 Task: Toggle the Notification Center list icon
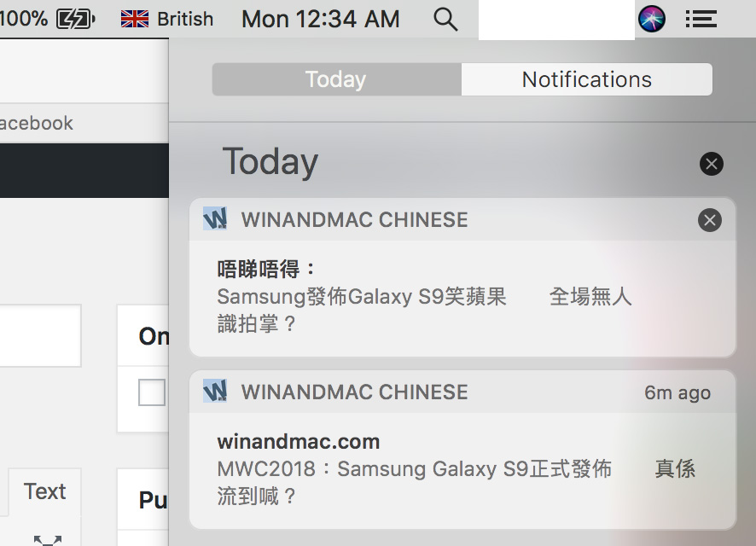click(701, 20)
